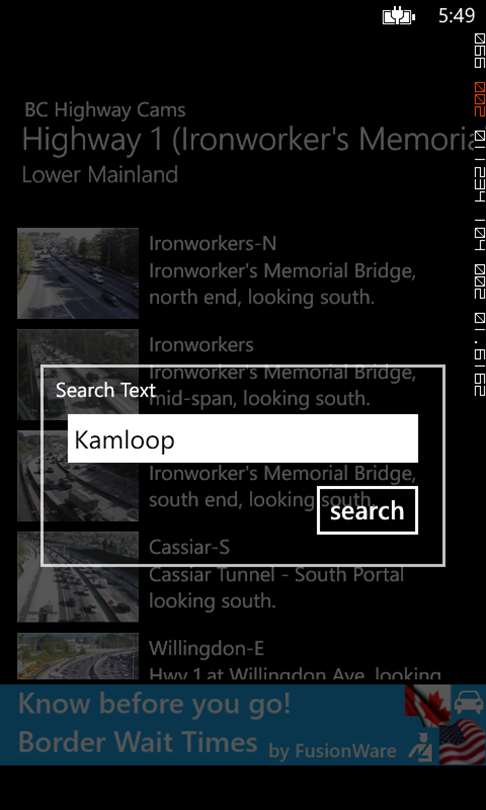Viewport: 486px width, 810px height.
Task: Click the customs officer icon in ad
Action: 421,747
